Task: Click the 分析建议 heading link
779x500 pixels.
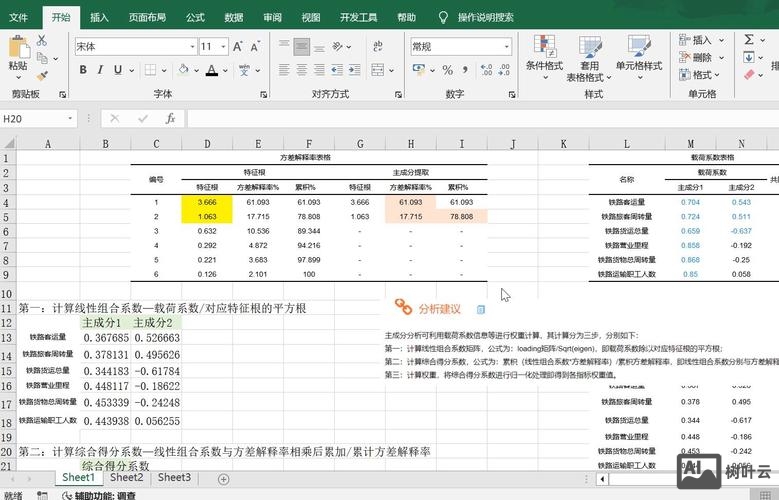Action: pyautogui.click(x=440, y=309)
